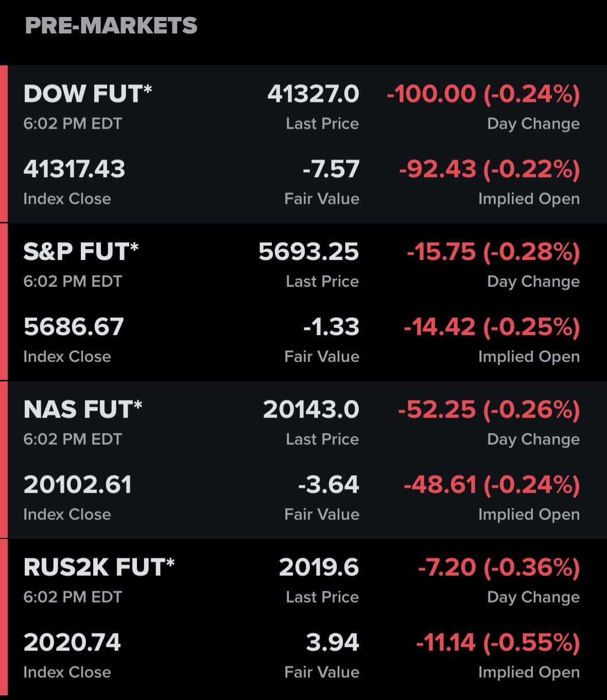Select Russell day change -7.20 (-0.36%)
Image resolution: width=607 pixels, height=700 pixels.
coord(498,567)
